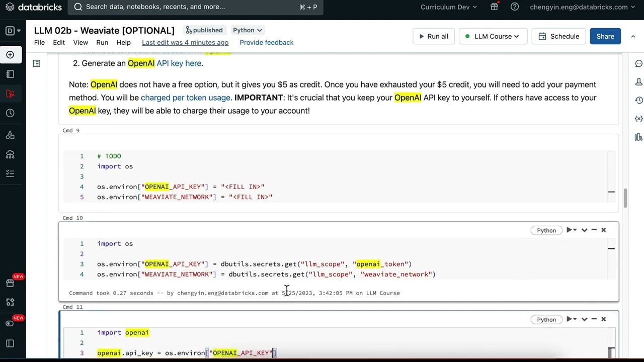Minimize cell Cmd 10

[594, 230]
